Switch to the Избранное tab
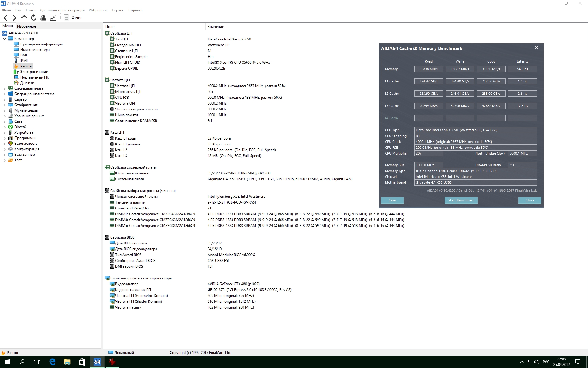The image size is (588, 368). point(26,26)
